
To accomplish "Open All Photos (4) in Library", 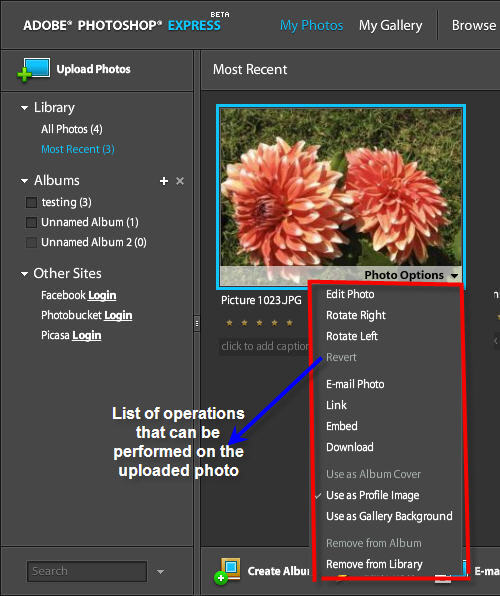I will [72, 129].
